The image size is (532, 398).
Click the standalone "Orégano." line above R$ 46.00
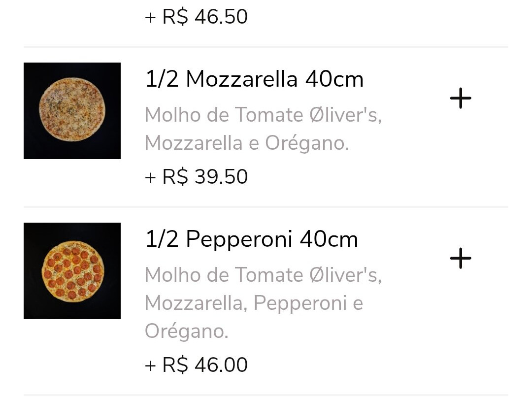pyautogui.click(x=186, y=331)
